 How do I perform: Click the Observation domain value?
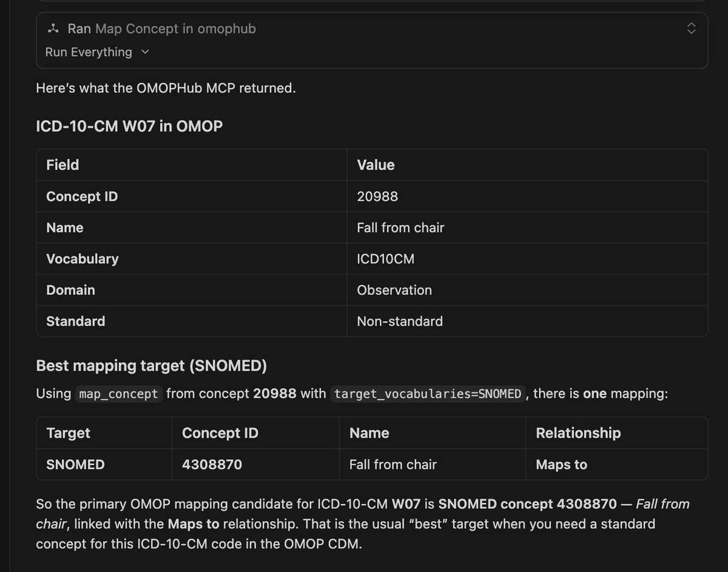coord(394,290)
